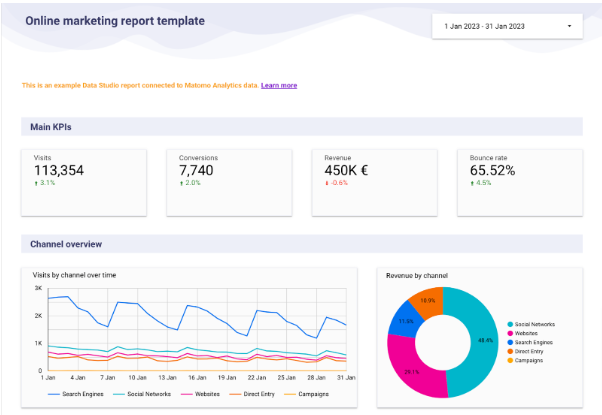Click the Online marketing report template title
Image resolution: width=602 pixels, height=415 pixels.
pos(115,21)
